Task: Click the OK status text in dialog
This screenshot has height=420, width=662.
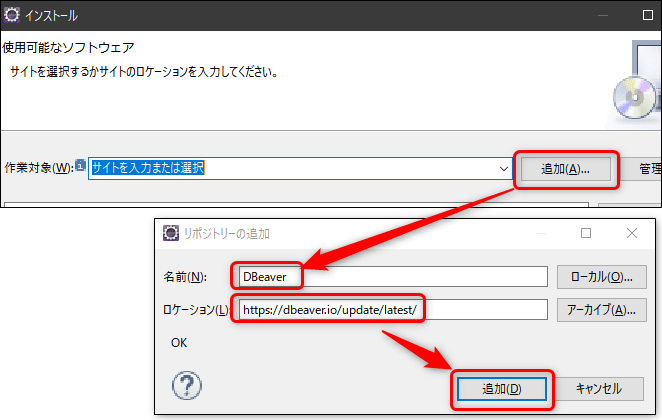Action: click(x=179, y=343)
